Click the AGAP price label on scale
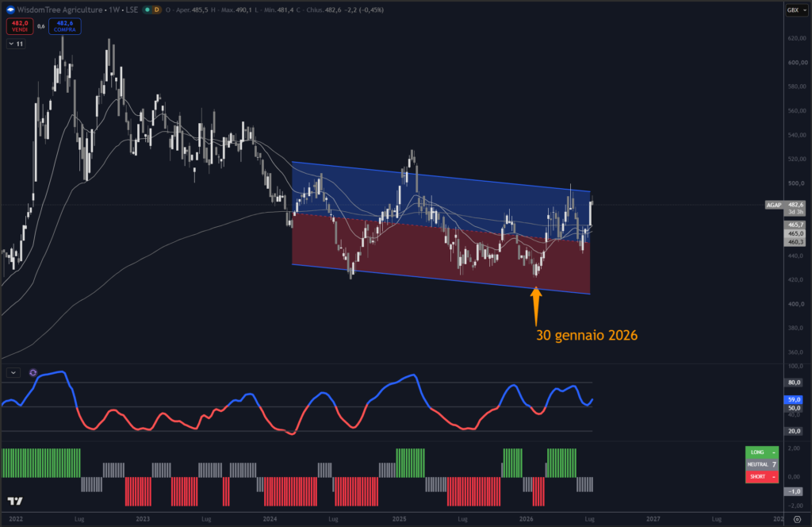This screenshot has height=527, width=812. pyautogui.click(x=774, y=206)
